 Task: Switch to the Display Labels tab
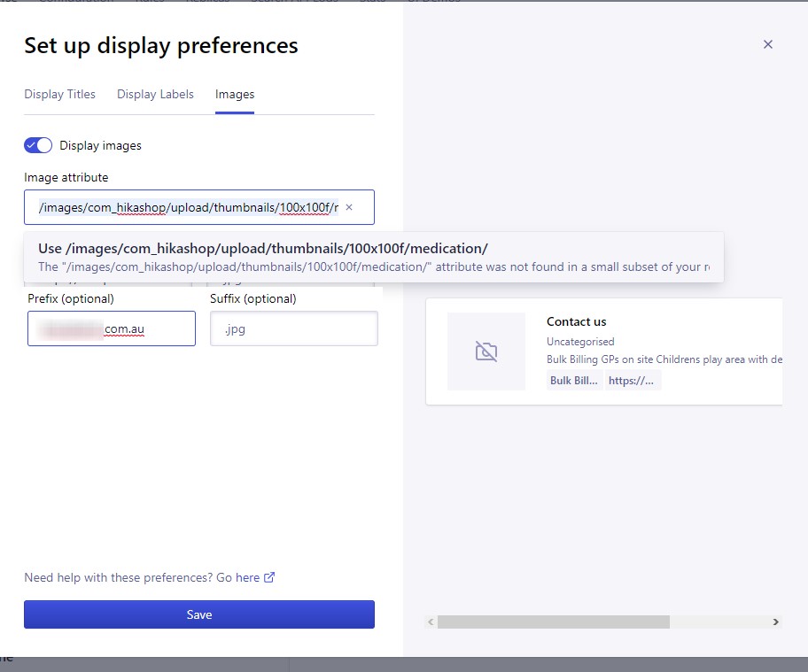pyautogui.click(x=155, y=94)
